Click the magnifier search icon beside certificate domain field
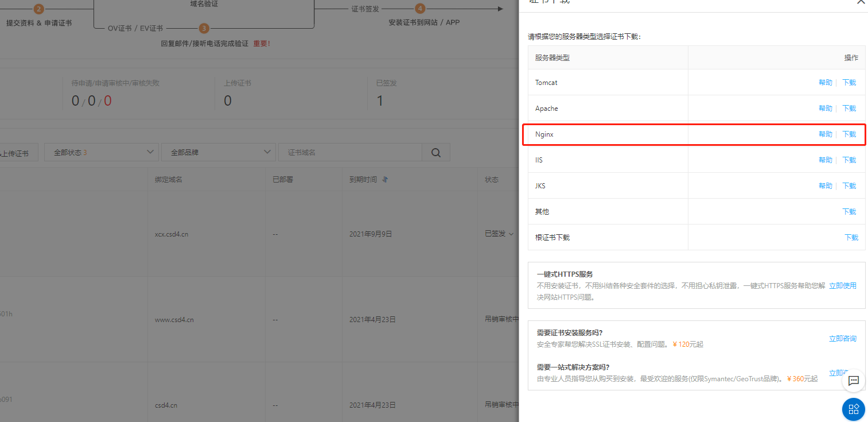 tap(436, 152)
